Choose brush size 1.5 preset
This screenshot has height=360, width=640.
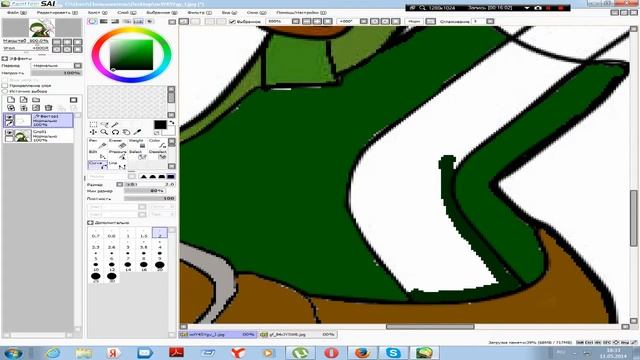[x=144, y=233]
